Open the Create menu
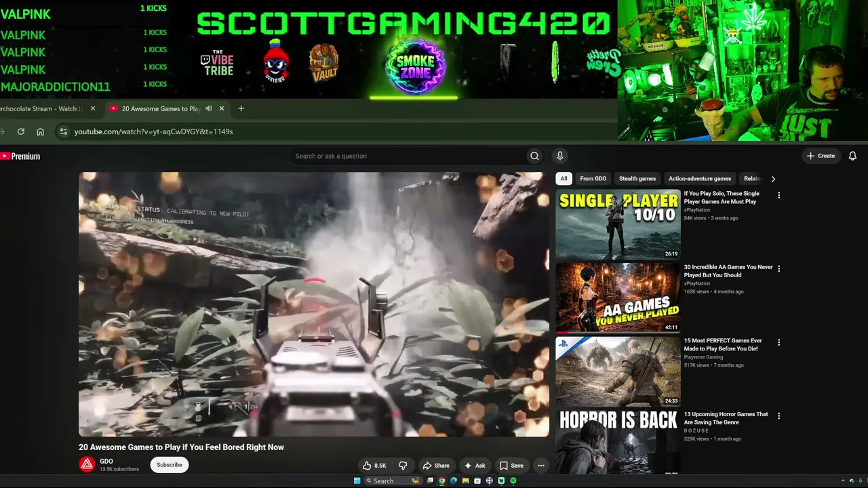The width and height of the screenshot is (868, 488). click(821, 156)
